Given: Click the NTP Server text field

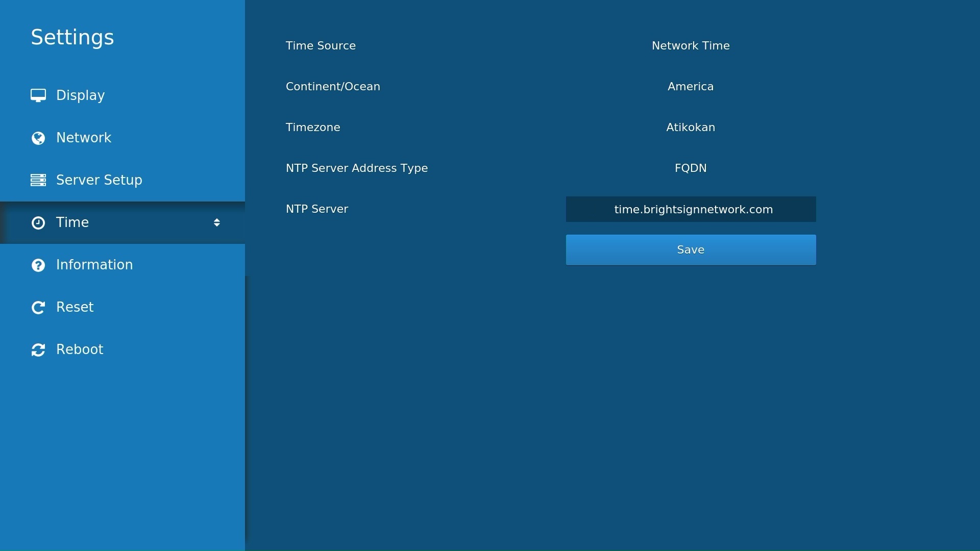Looking at the screenshot, I should [x=691, y=209].
